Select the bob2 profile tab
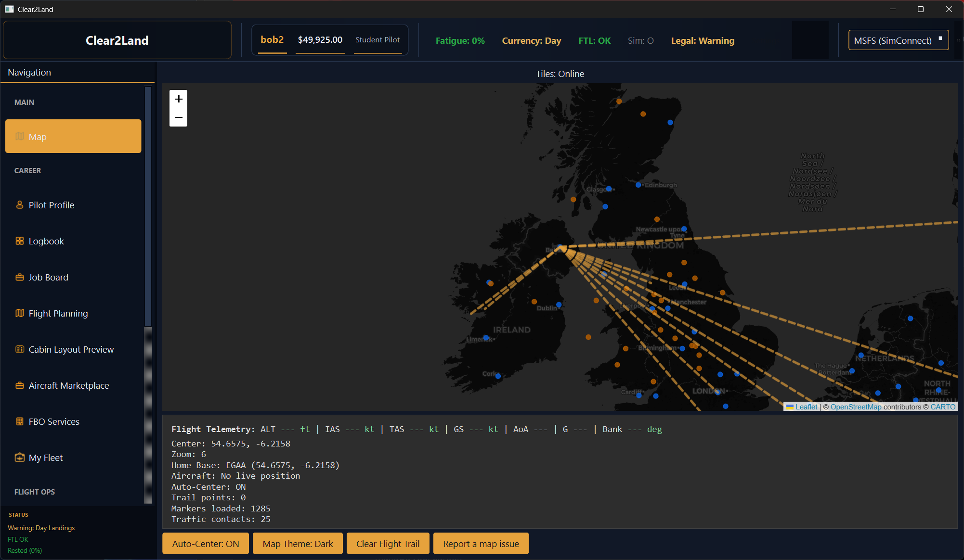Image resolution: width=964 pixels, height=560 pixels. (x=272, y=40)
